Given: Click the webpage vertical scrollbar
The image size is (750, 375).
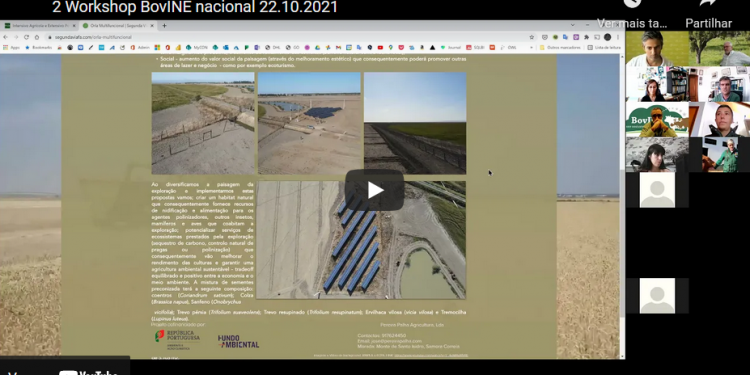Looking at the screenshot, I should (622, 206).
